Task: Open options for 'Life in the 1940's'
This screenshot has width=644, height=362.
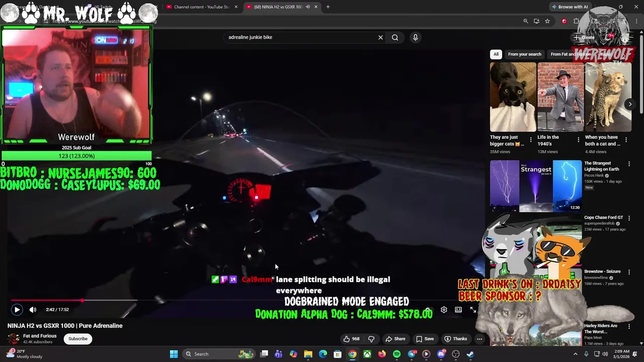Action: pyautogui.click(x=578, y=140)
